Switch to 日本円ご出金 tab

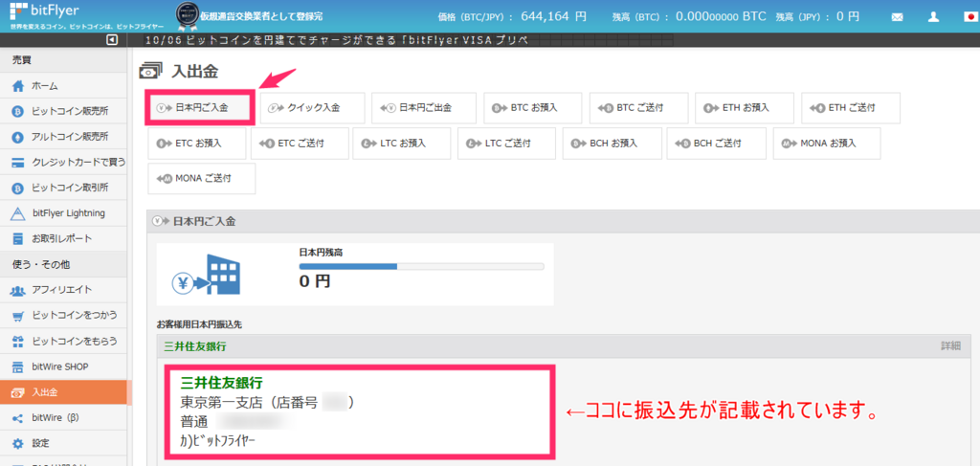(424, 107)
